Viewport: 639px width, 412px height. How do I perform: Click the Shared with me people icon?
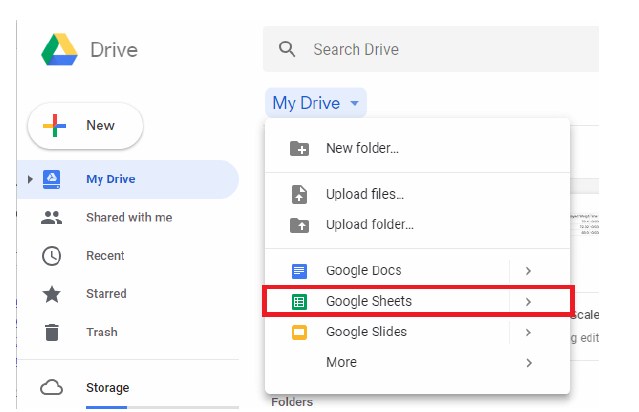coord(51,218)
